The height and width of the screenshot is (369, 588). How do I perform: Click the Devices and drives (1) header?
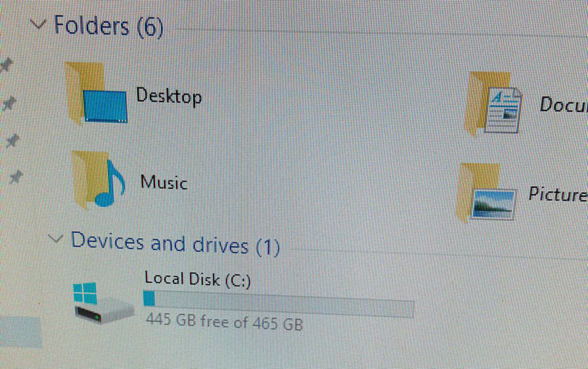pos(175,244)
